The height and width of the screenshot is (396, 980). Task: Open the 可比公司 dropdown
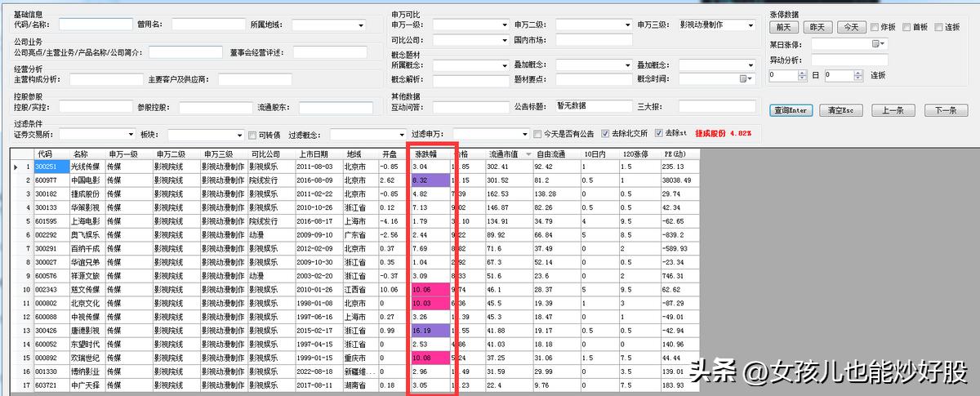[504, 39]
